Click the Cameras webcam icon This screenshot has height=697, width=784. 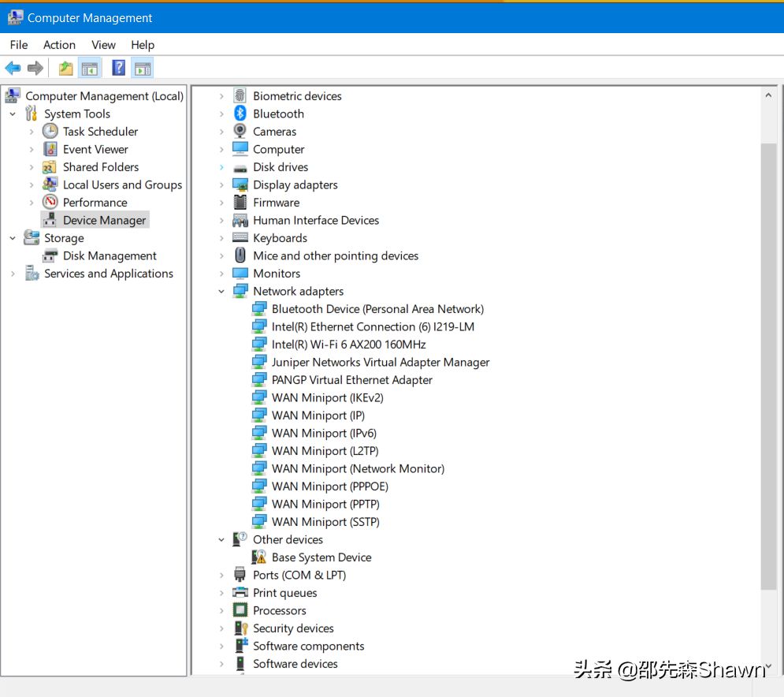pos(240,131)
